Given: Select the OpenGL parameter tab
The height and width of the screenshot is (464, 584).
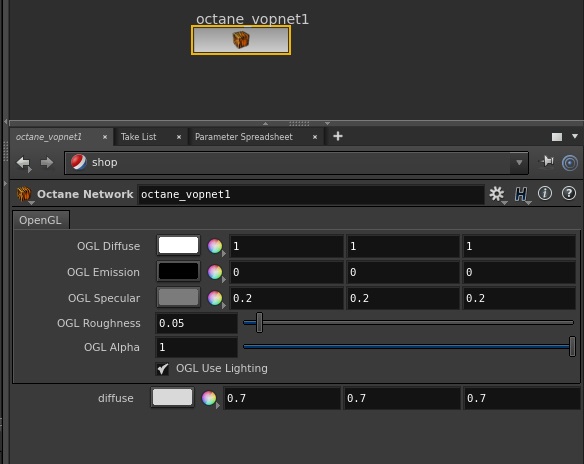Looking at the screenshot, I should [x=40, y=220].
